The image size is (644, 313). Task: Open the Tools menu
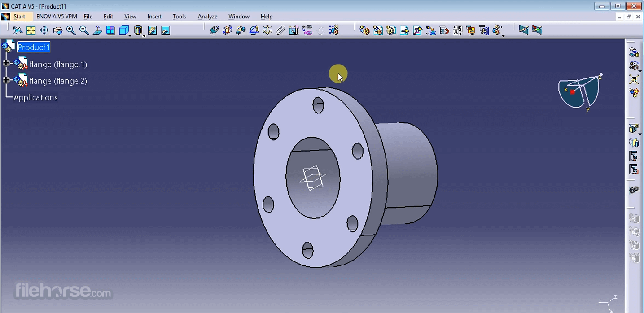(179, 17)
